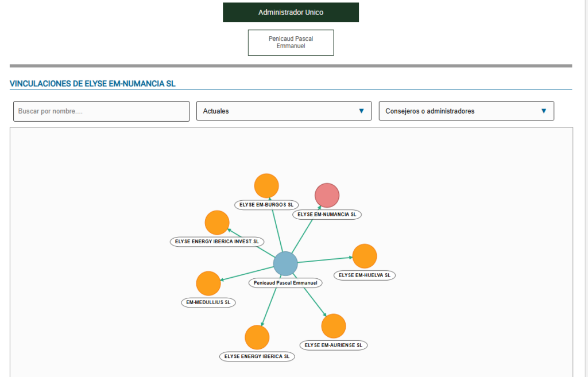Click the ELYSE EM-HUELVA SL label
This screenshot has height=377, width=588.
coord(364,275)
